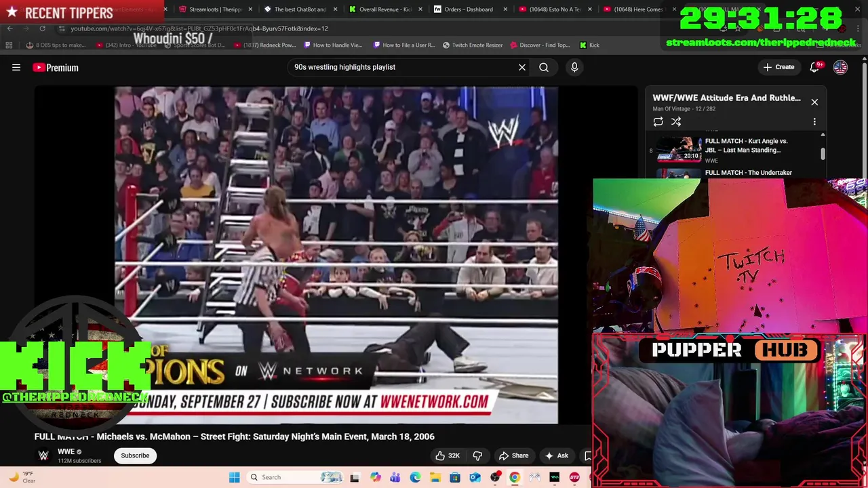Open the WWE channel name link
Viewport: 868px width, 488px height.
coord(66,452)
